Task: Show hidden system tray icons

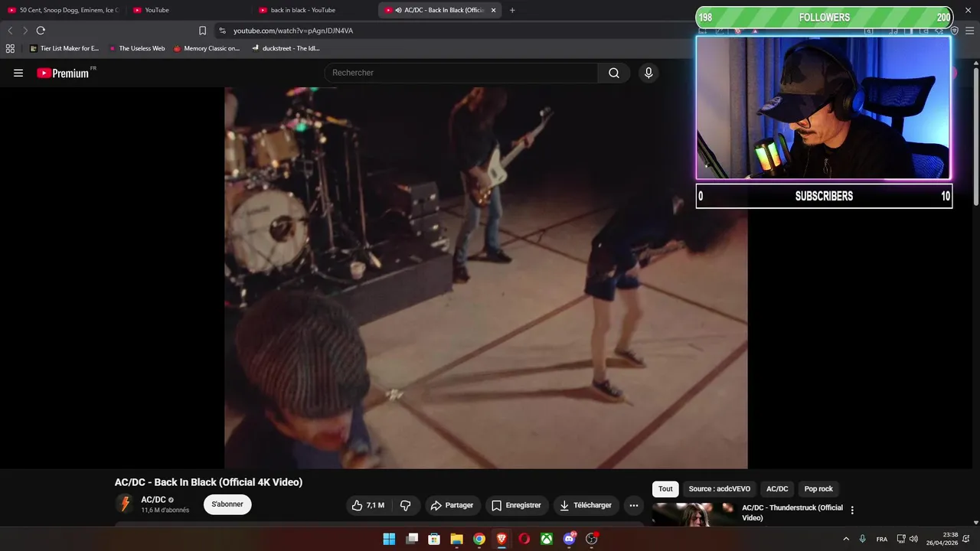Action: click(x=846, y=539)
